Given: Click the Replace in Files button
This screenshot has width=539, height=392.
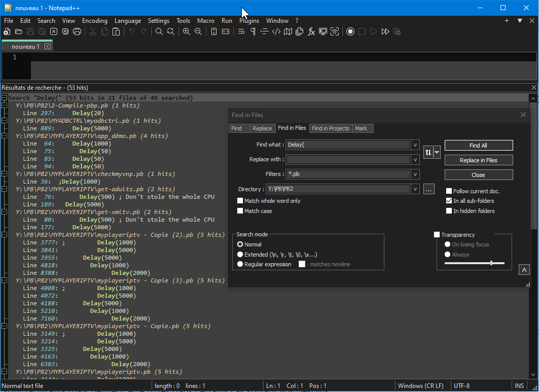Looking at the screenshot, I should [x=478, y=160].
